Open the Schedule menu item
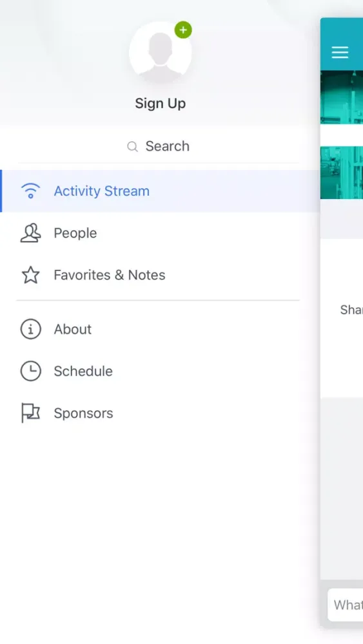Screen dimensions: 363x644 160,371
